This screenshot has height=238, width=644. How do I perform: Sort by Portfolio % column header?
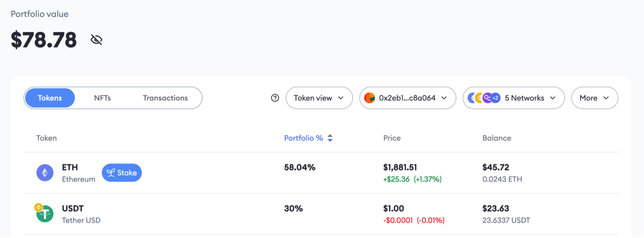click(304, 138)
